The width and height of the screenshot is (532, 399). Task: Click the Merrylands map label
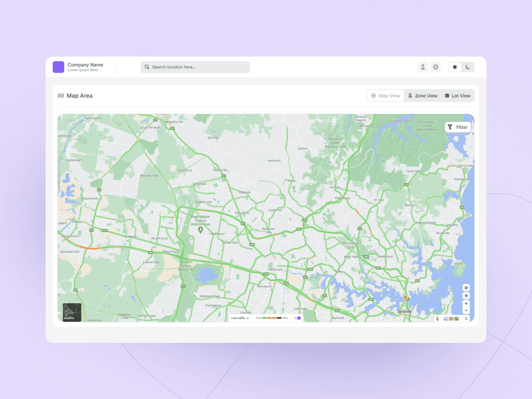265,286
